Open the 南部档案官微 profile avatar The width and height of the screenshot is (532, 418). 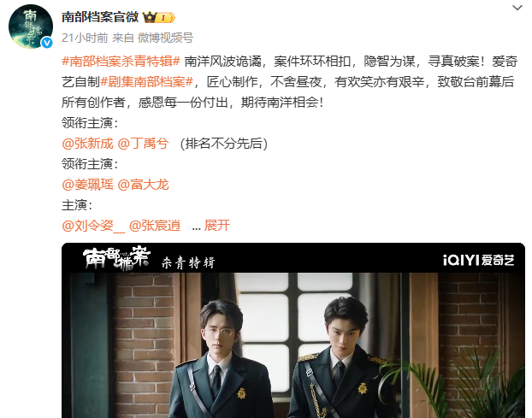[x=31, y=26]
